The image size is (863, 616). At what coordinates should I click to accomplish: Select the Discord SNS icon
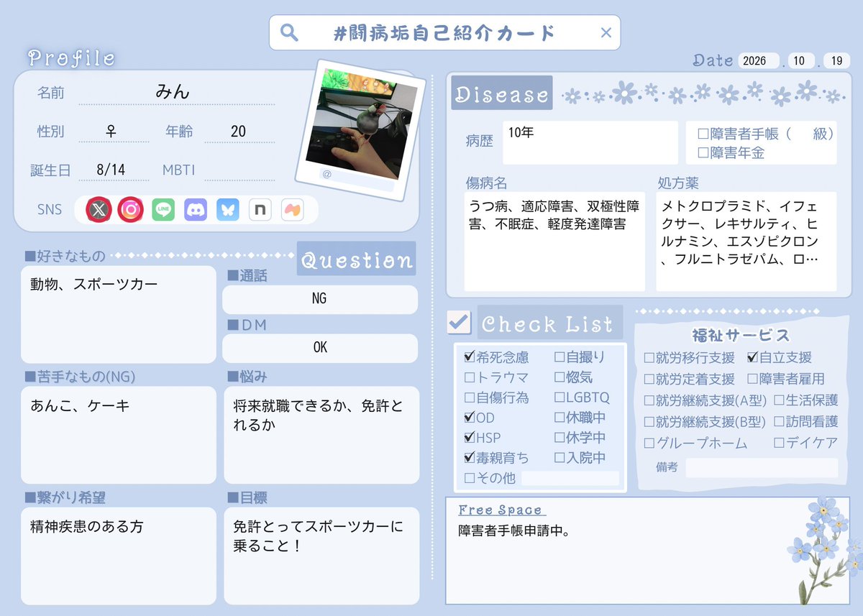(196, 210)
